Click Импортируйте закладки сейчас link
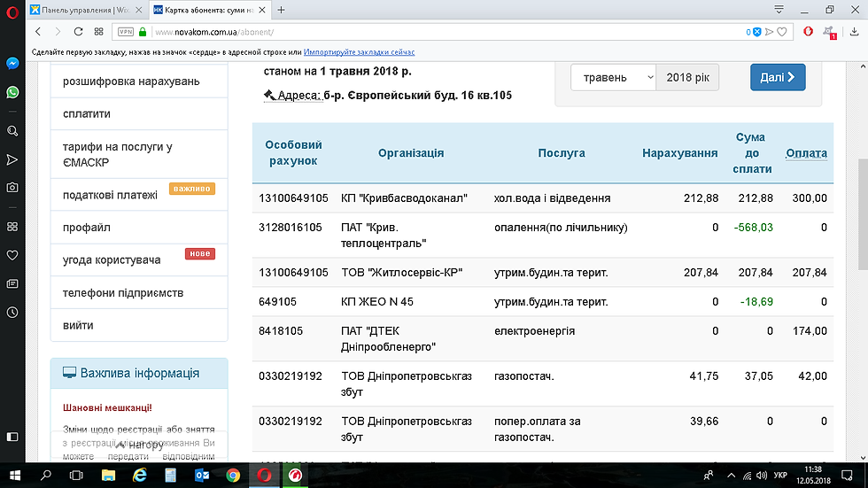 359,52
